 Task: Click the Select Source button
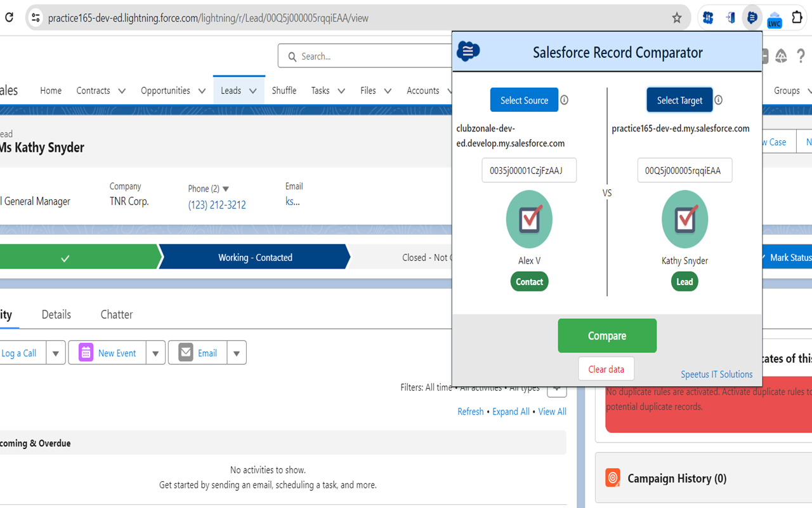(524, 100)
